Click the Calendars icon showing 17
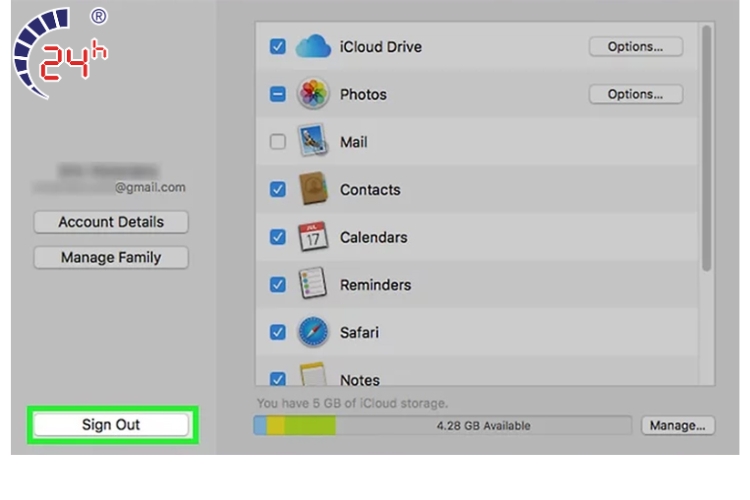The height and width of the screenshot is (500, 750). [313, 236]
